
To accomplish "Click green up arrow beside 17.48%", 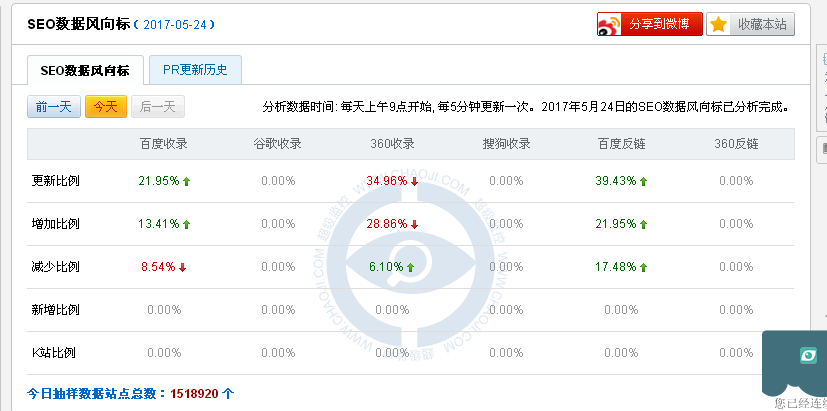I will click(x=643, y=267).
